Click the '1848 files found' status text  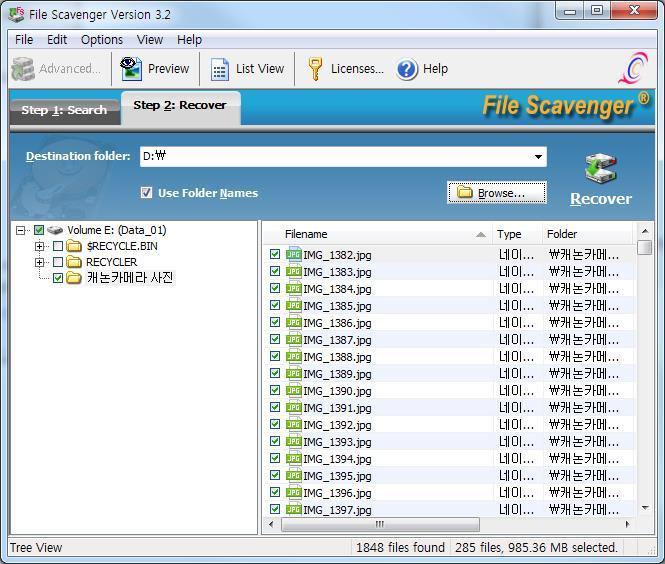pos(400,547)
